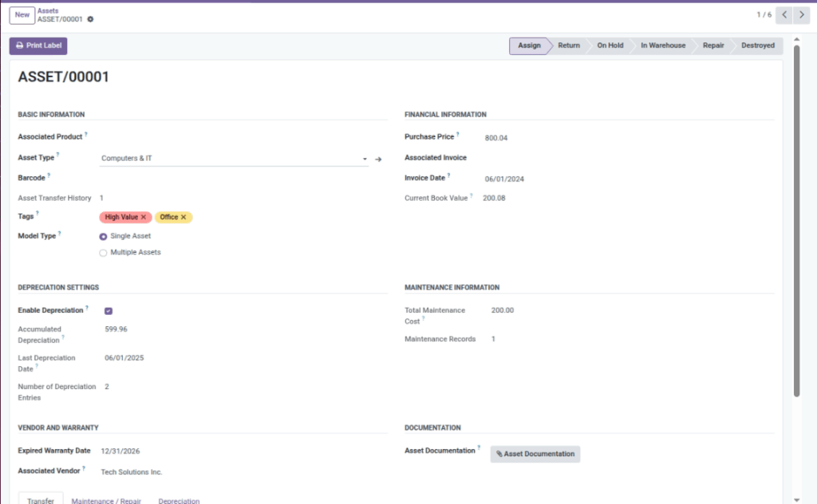Set status to On Hold
Image resolution: width=817 pixels, height=504 pixels.
pos(610,45)
